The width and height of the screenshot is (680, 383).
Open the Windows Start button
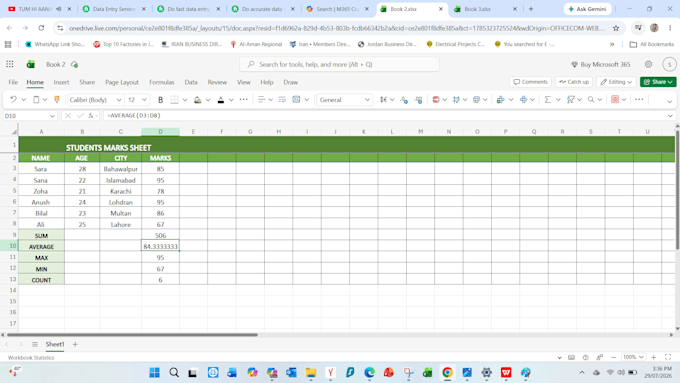[154, 373]
